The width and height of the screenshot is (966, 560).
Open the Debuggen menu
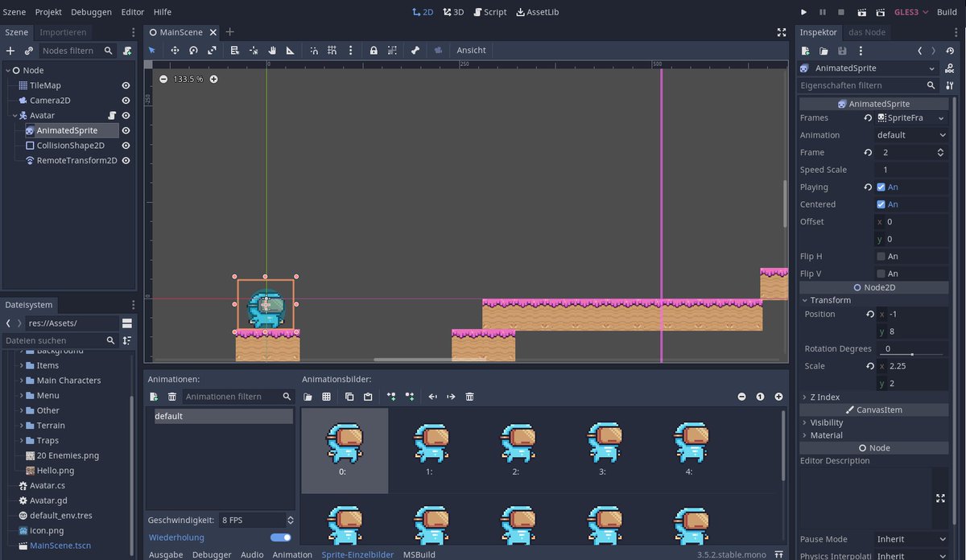91,11
